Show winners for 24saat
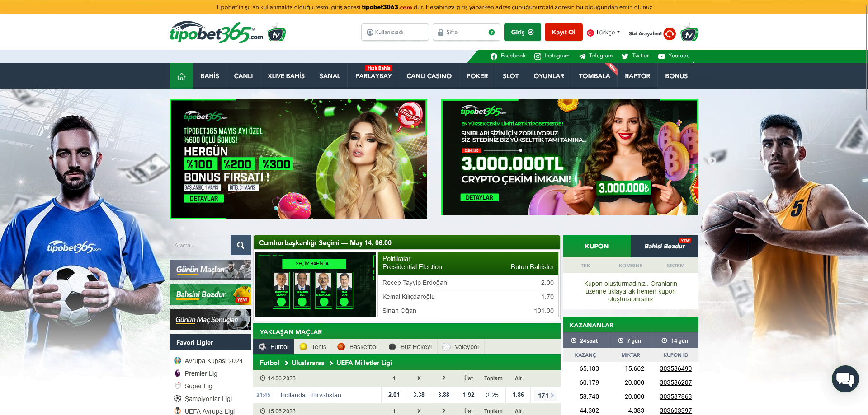 (x=585, y=341)
